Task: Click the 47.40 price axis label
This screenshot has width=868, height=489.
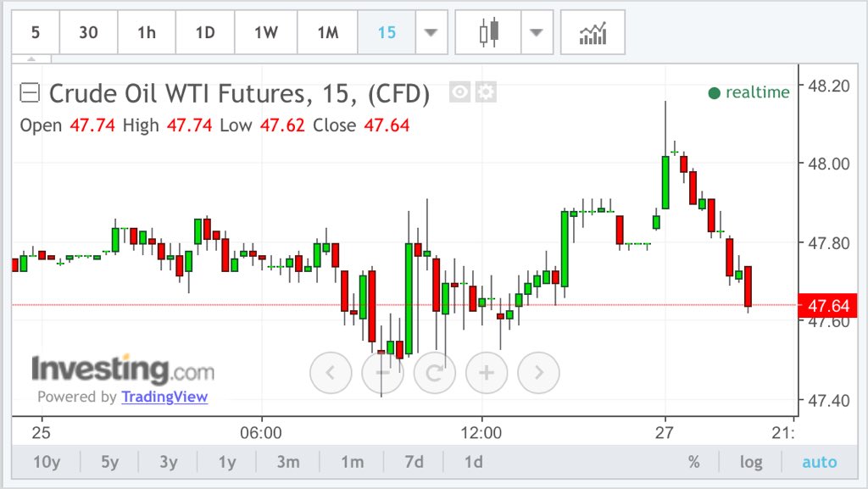Action: [x=829, y=401]
